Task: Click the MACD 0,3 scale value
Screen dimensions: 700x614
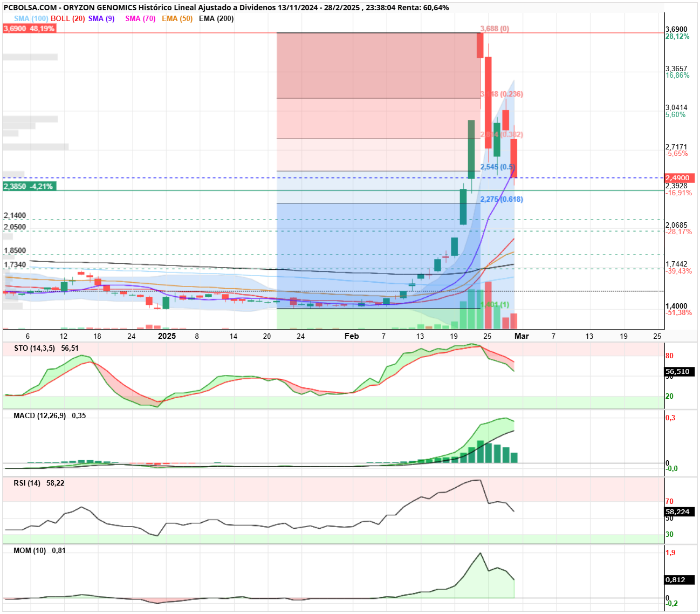Action: point(670,418)
